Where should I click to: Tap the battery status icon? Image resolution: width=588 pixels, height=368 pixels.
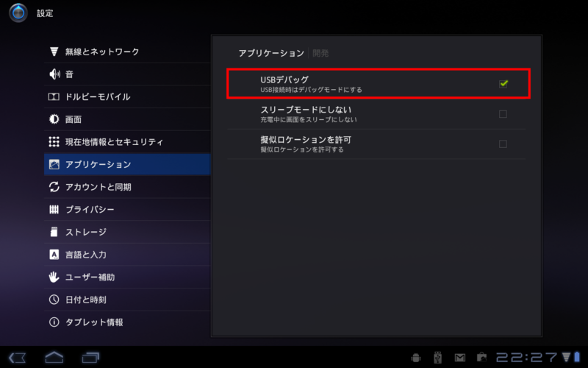click(x=577, y=357)
